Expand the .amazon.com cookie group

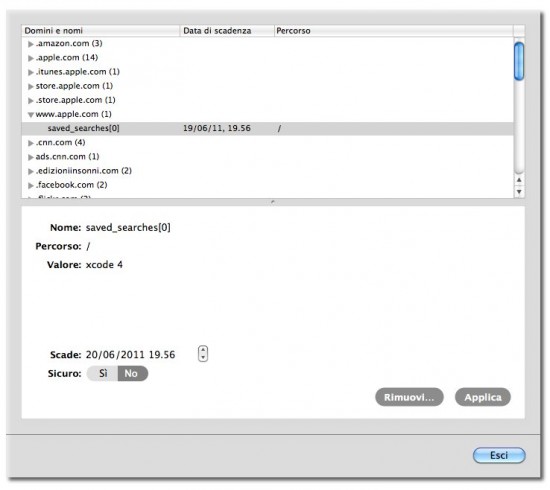31,44
